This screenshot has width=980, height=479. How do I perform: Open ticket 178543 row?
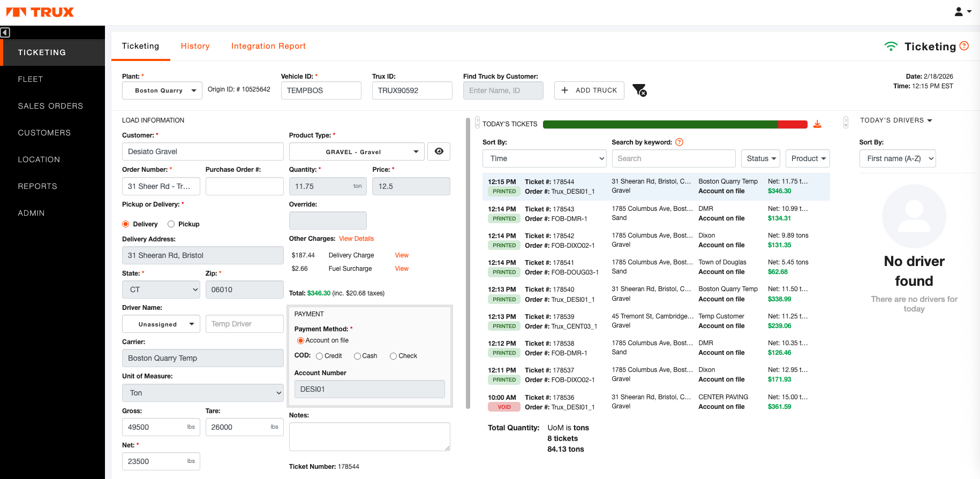656,214
